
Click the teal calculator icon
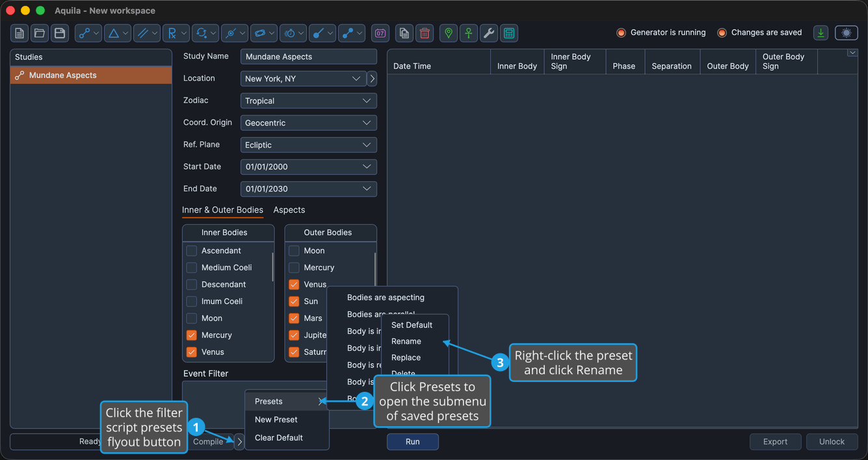509,33
